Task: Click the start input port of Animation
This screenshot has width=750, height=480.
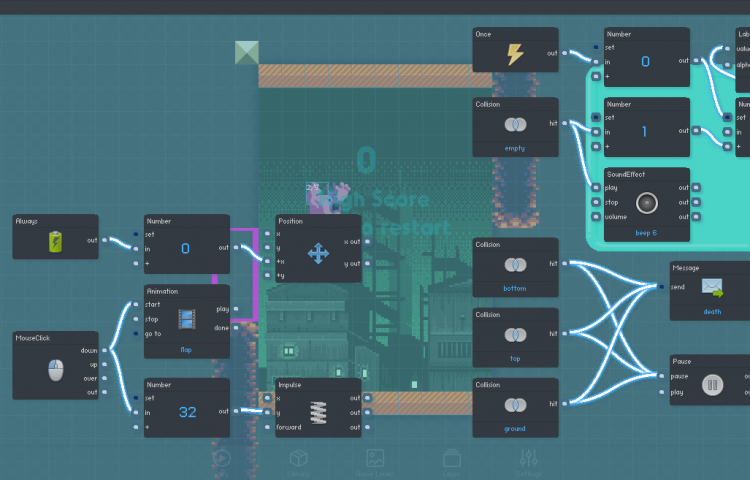Action: 136,304
